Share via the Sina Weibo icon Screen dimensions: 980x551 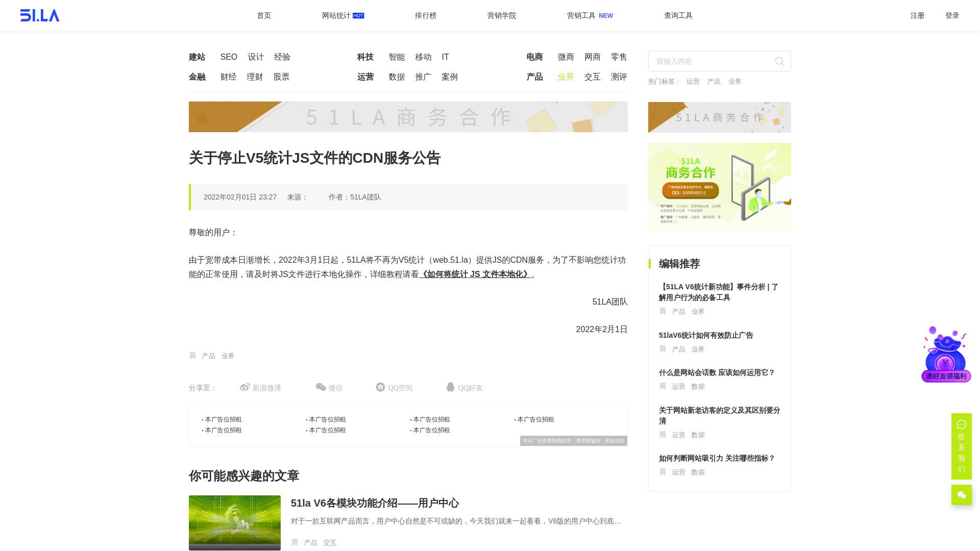pos(245,387)
